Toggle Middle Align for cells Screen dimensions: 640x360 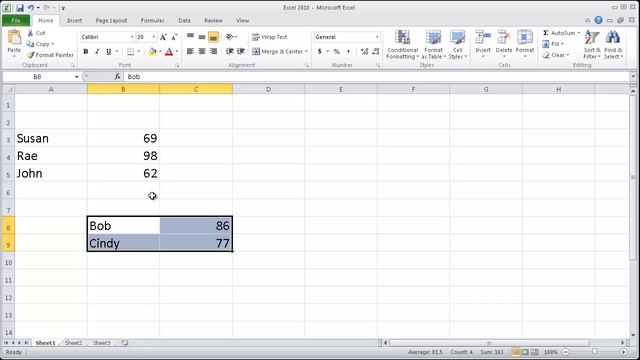202,37
